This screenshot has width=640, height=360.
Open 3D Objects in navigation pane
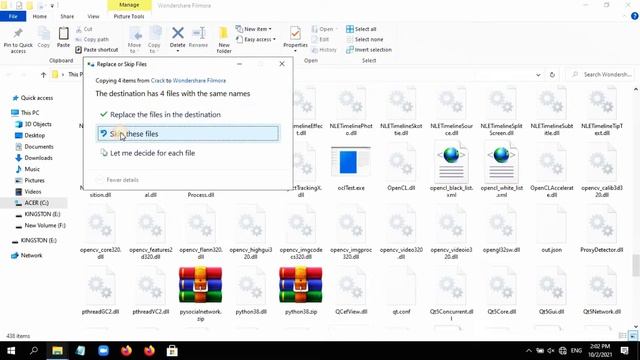(x=33, y=124)
